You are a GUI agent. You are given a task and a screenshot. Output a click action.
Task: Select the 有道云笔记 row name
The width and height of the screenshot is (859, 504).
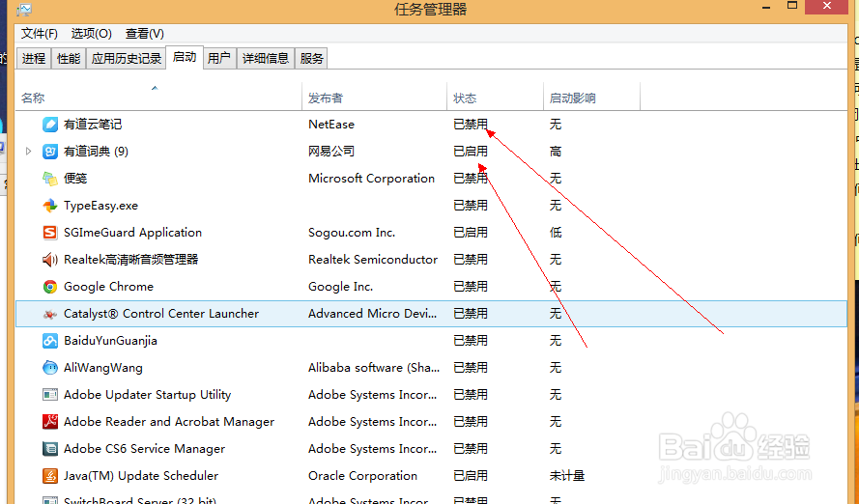pos(93,125)
